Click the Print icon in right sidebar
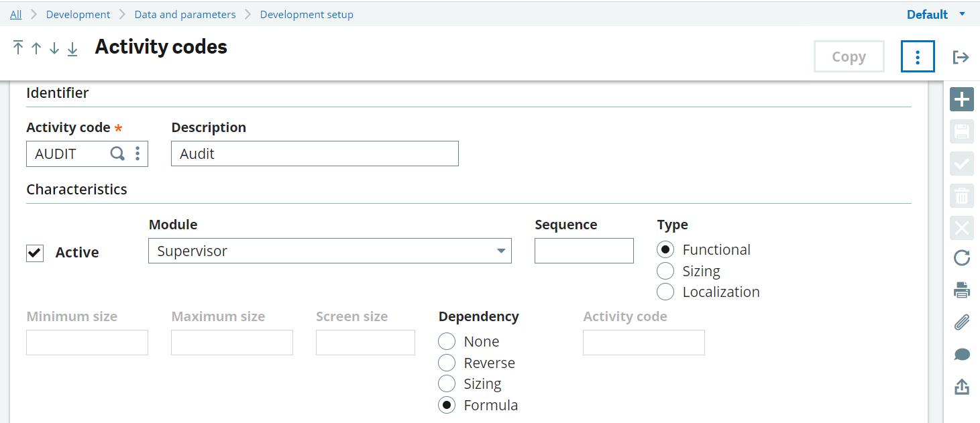Image resolution: width=980 pixels, height=423 pixels. (961, 290)
